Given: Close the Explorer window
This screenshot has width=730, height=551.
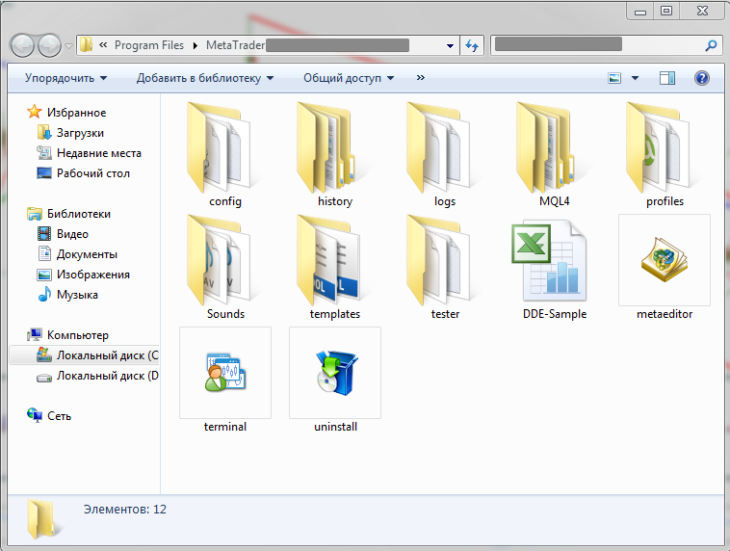Looking at the screenshot, I should click(x=702, y=11).
